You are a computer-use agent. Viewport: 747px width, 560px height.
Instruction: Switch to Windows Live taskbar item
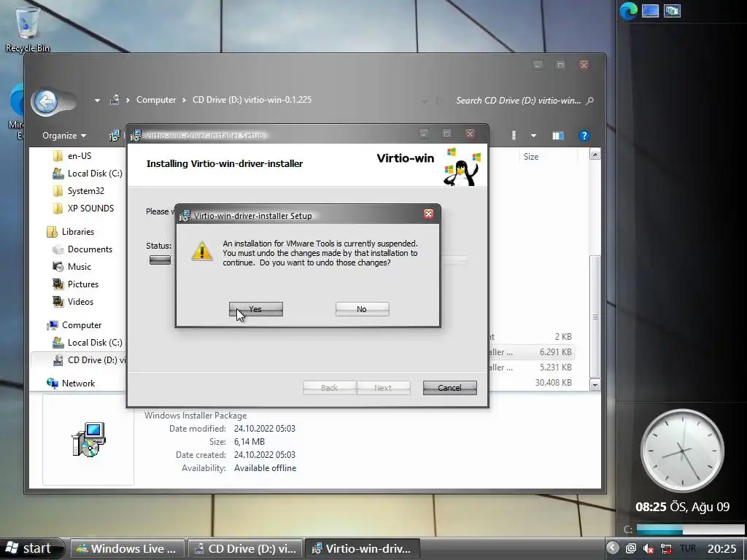127,549
